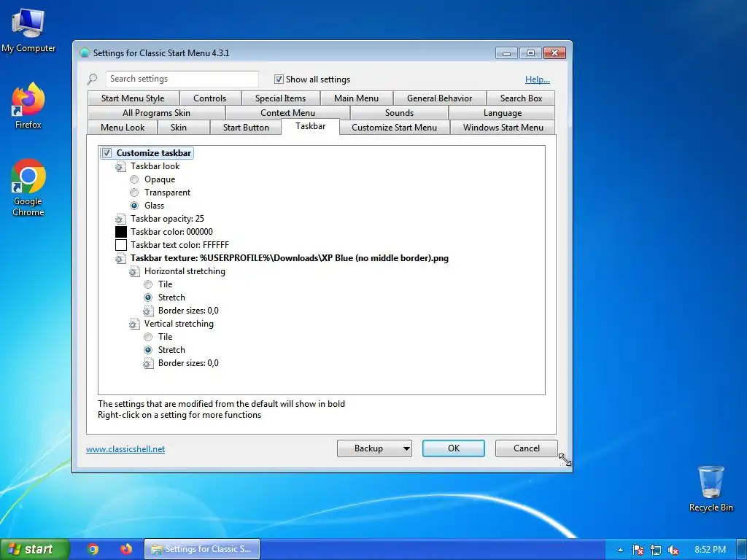Screen dimensions: 747x560
Task: Click OK to apply settings
Action: point(454,448)
